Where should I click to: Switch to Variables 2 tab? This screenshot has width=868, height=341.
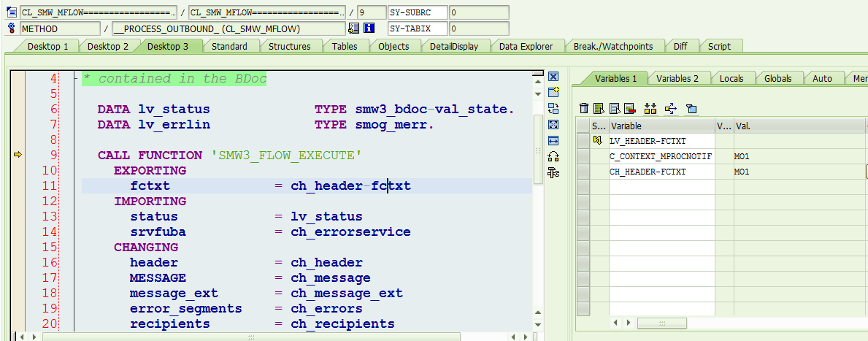click(x=677, y=79)
